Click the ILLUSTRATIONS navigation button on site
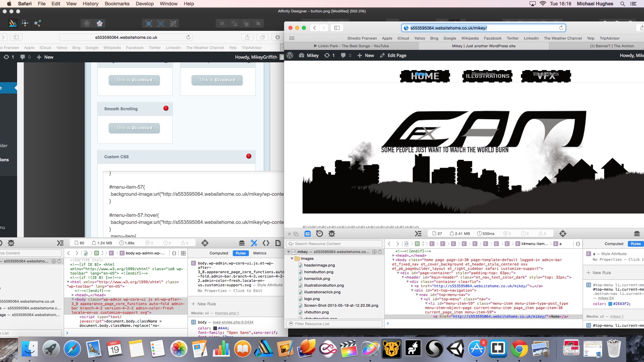644x362 pixels. click(x=487, y=76)
